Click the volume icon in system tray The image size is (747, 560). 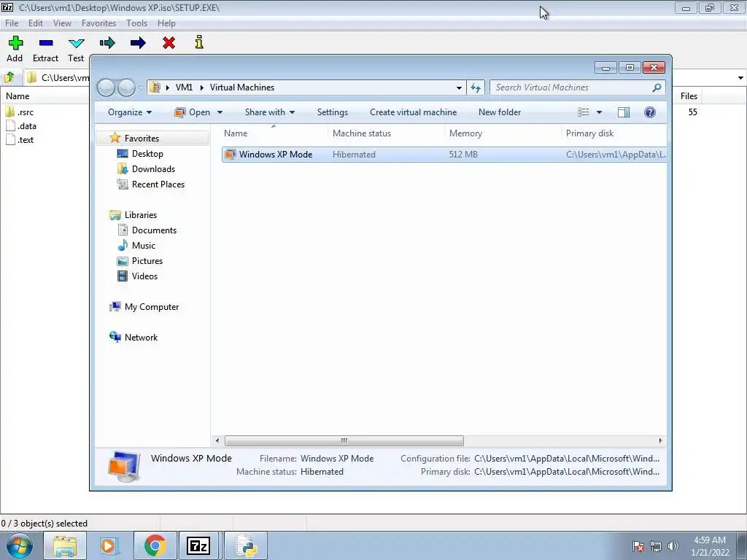click(673, 546)
